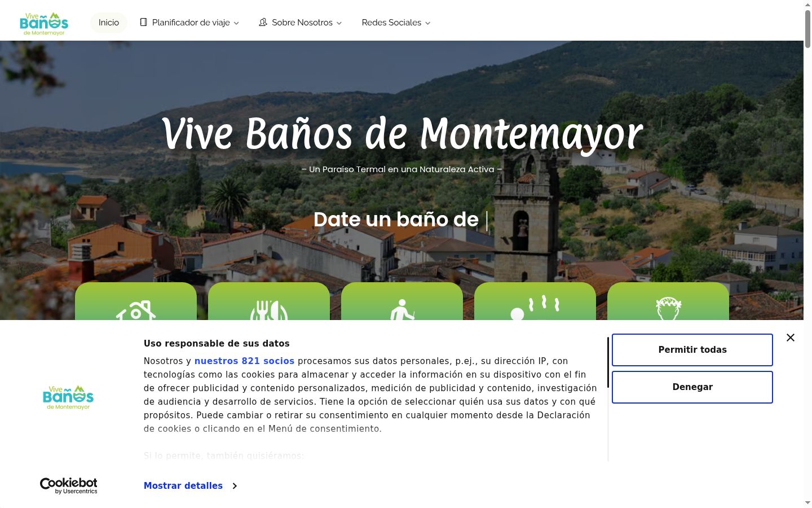Open the hiker activities icon card

(402, 301)
